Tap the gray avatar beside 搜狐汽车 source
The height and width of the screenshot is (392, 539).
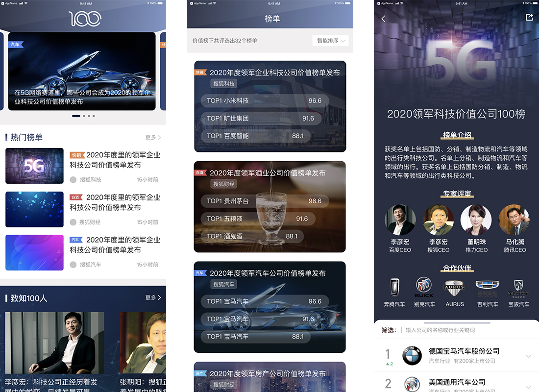[x=73, y=265]
